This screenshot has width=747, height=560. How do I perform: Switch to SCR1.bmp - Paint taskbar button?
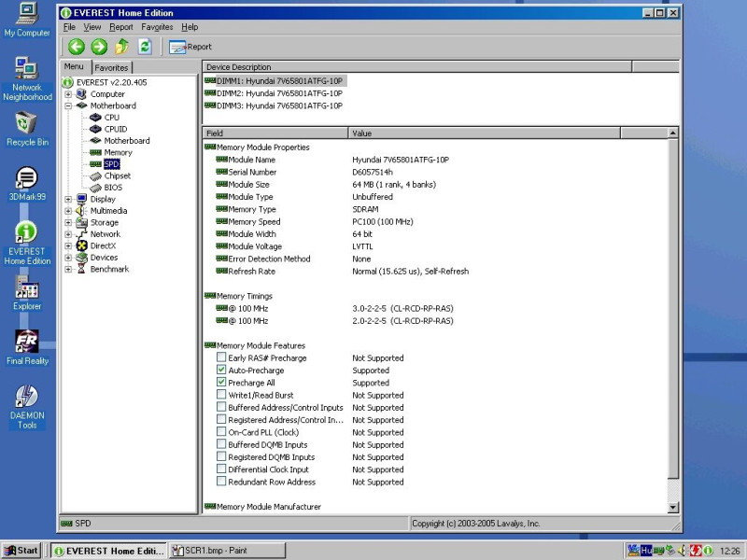[227, 551]
